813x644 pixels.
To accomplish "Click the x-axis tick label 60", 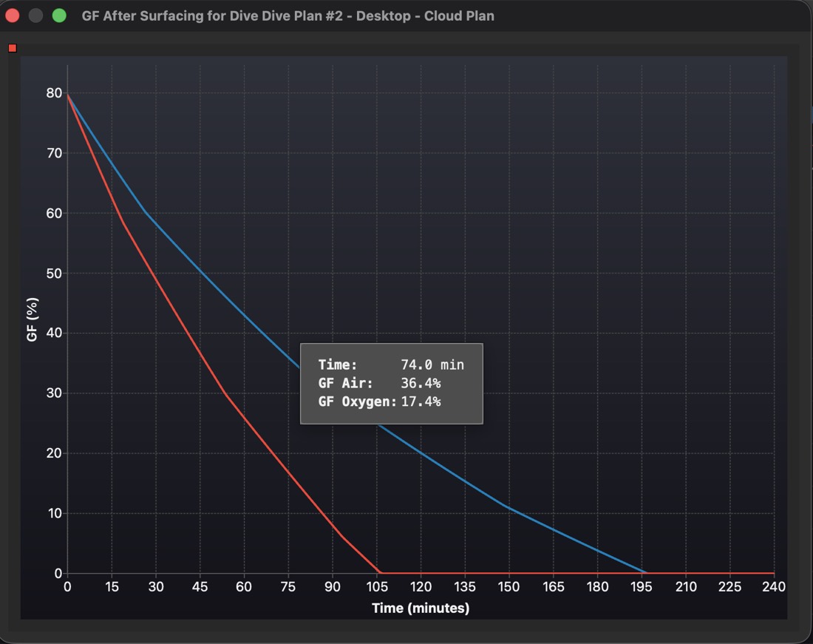I will coord(244,586).
